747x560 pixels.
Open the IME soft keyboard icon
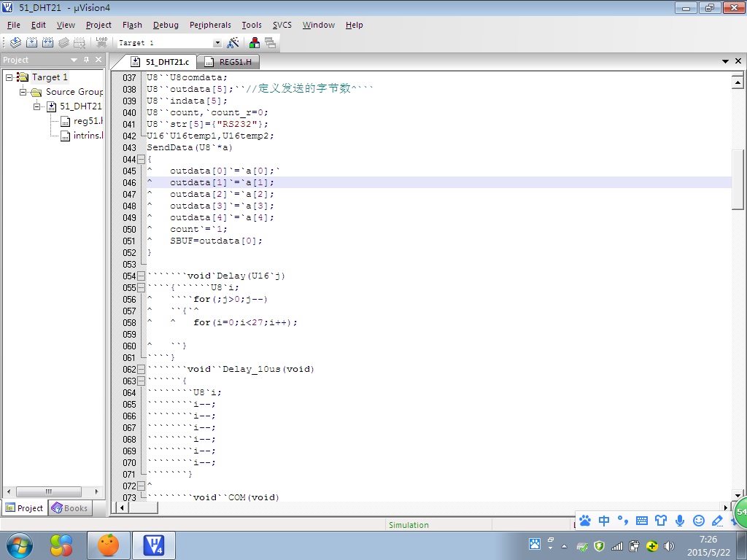point(642,521)
